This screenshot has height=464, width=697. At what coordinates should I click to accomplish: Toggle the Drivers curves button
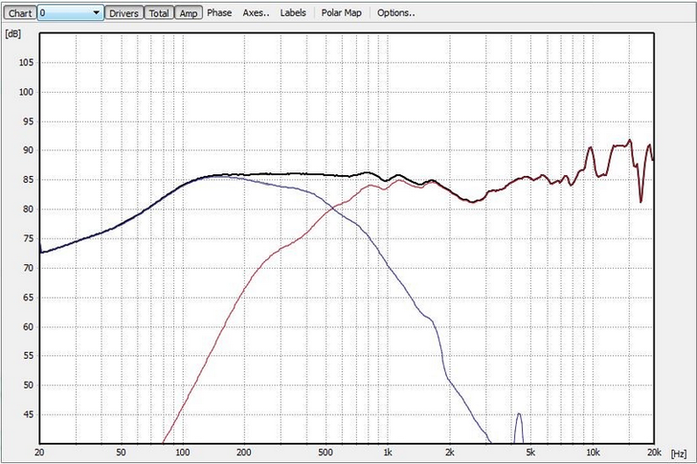coord(124,13)
